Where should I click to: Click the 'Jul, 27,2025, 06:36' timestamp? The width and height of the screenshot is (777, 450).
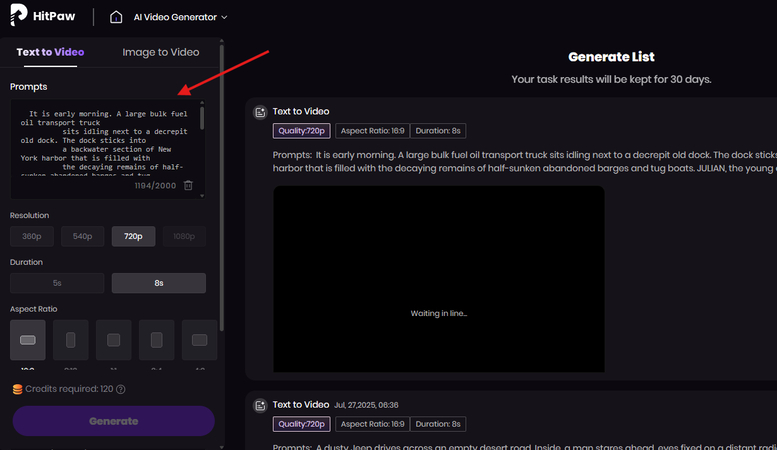(x=366, y=405)
